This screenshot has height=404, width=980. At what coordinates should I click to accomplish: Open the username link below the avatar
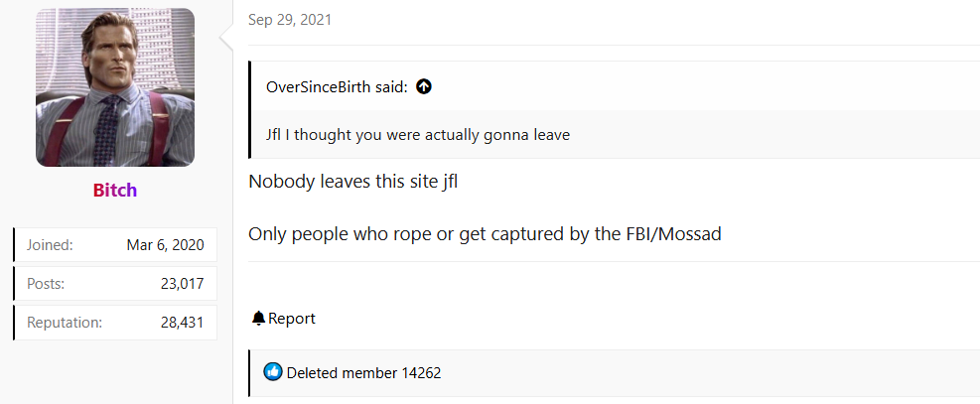pyautogui.click(x=115, y=191)
